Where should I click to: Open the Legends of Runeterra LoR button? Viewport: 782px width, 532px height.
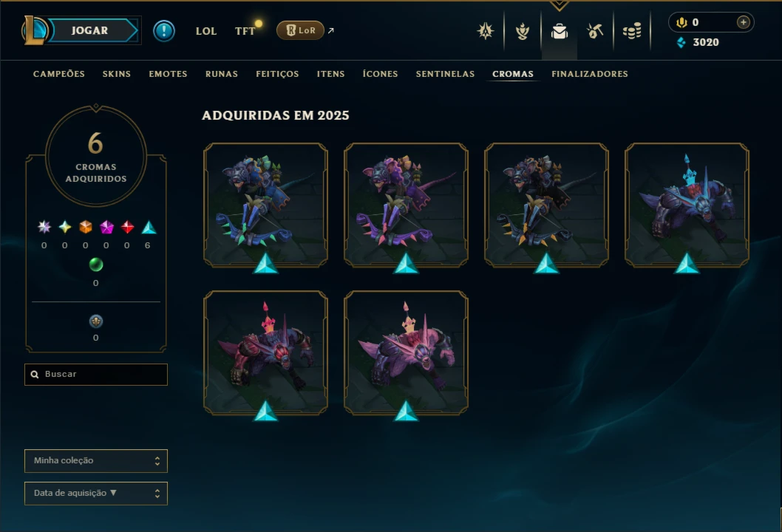coord(300,30)
